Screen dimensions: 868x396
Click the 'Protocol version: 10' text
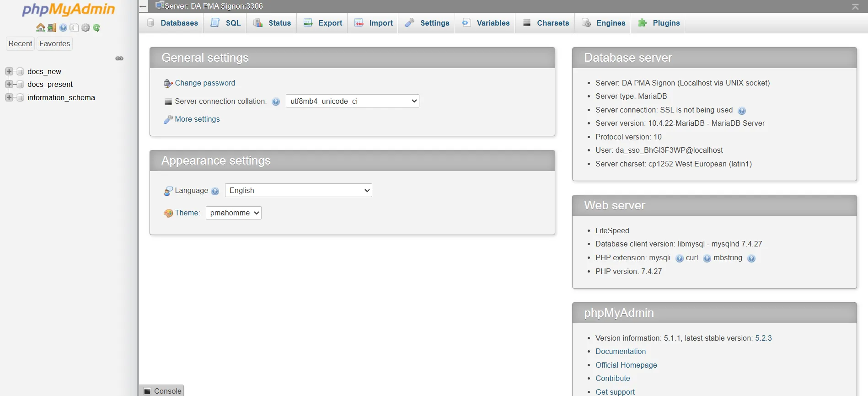click(628, 137)
